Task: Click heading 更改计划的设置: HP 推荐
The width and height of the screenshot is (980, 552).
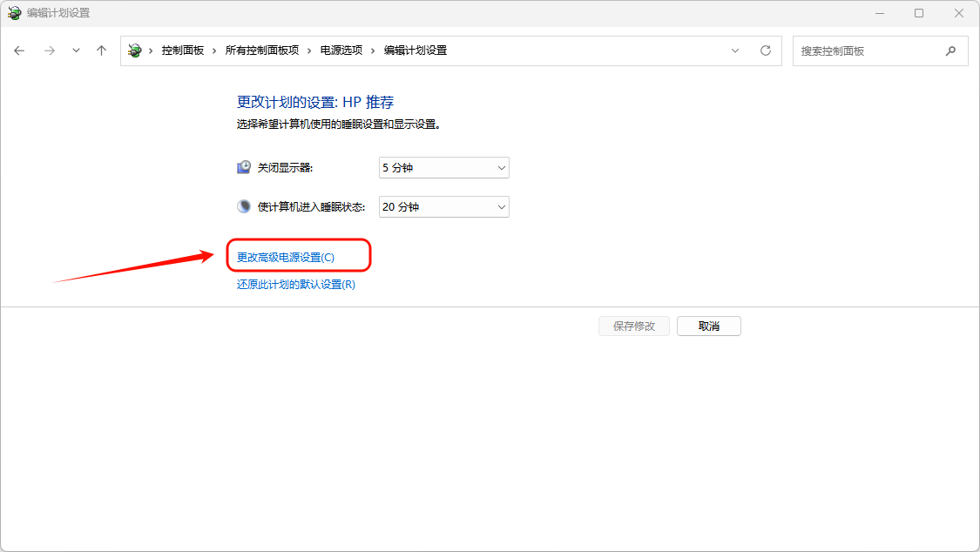Action: click(x=315, y=102)
